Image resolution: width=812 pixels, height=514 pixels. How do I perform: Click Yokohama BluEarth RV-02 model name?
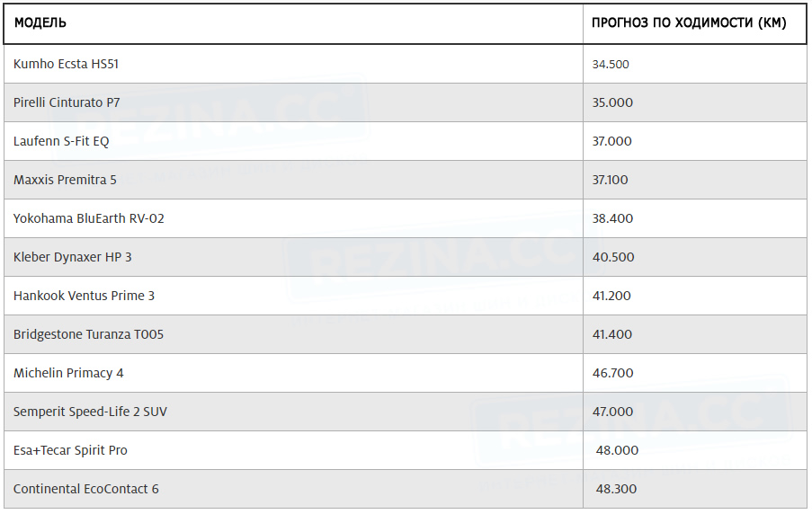(x=88, y=218)
